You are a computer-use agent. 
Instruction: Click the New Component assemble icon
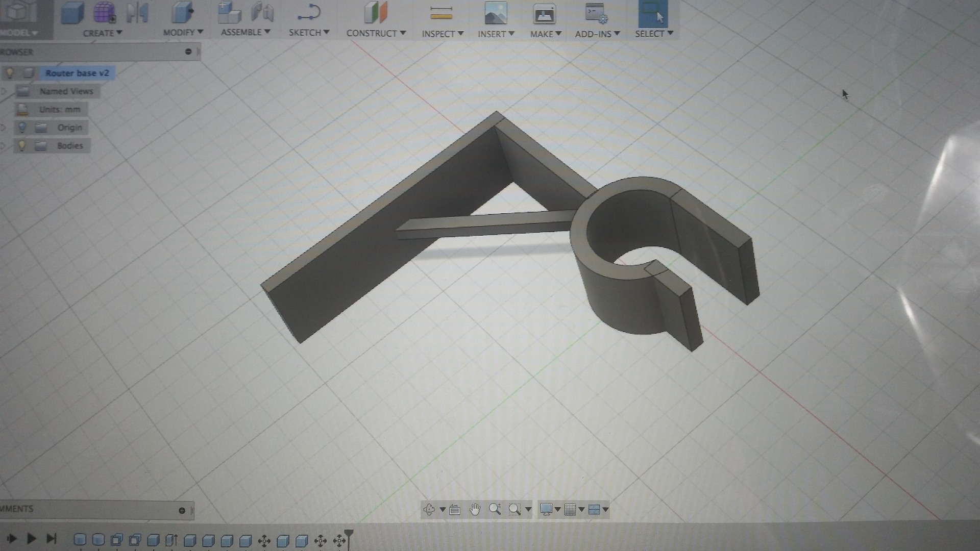click(x=229, y=12)
